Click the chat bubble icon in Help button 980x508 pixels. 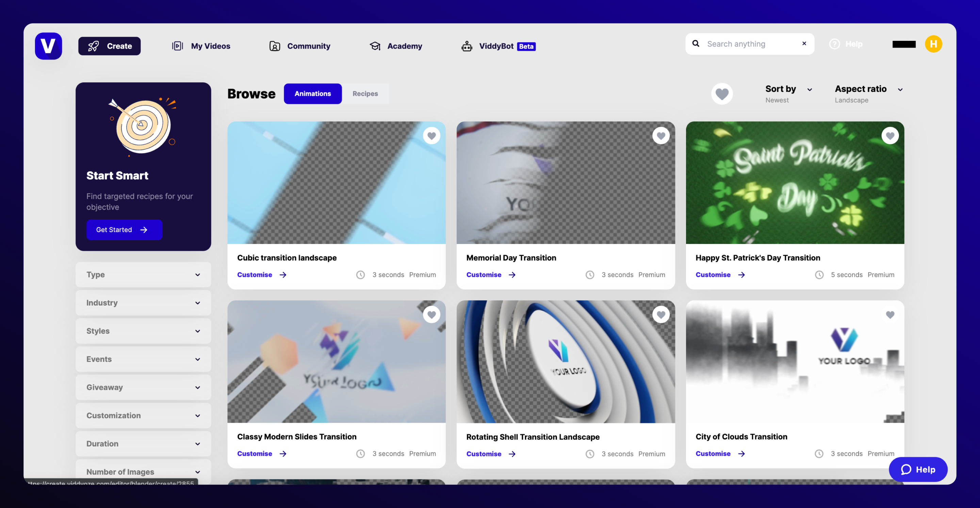(x=906, y=470)
